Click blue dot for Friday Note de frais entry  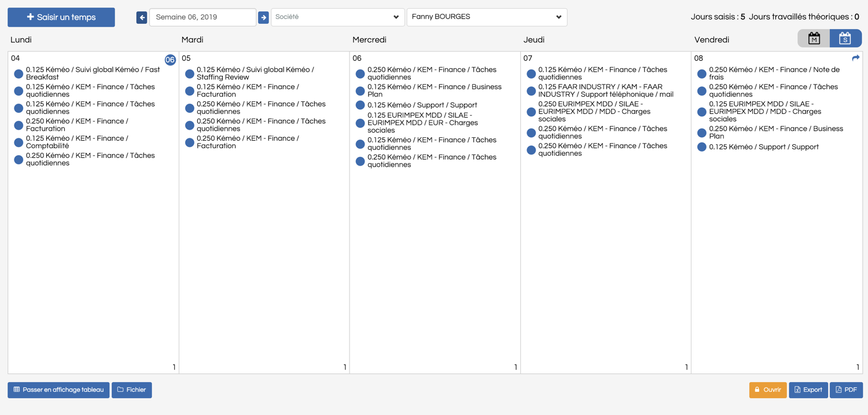pyautogui.click(x=701, y=74)
